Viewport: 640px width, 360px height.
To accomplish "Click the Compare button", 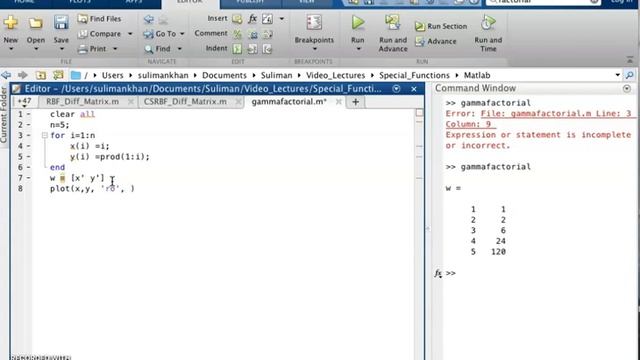I will 99,34.
